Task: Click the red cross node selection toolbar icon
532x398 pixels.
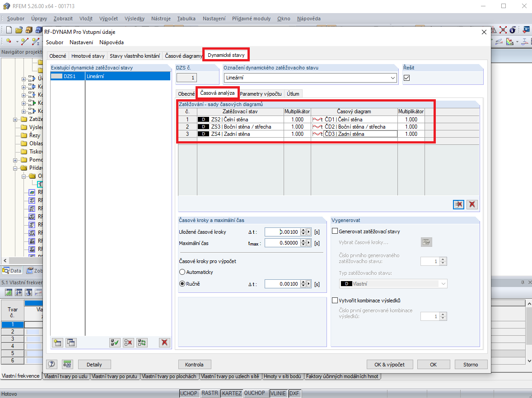Action: click(503, 30)
